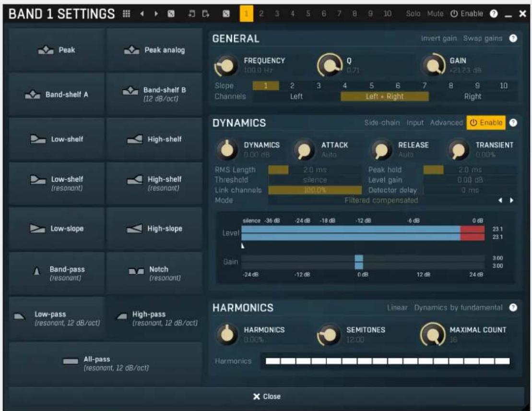Click the RMS Length slider
This screenshot has height=411, width=532.
coord(315,170)
